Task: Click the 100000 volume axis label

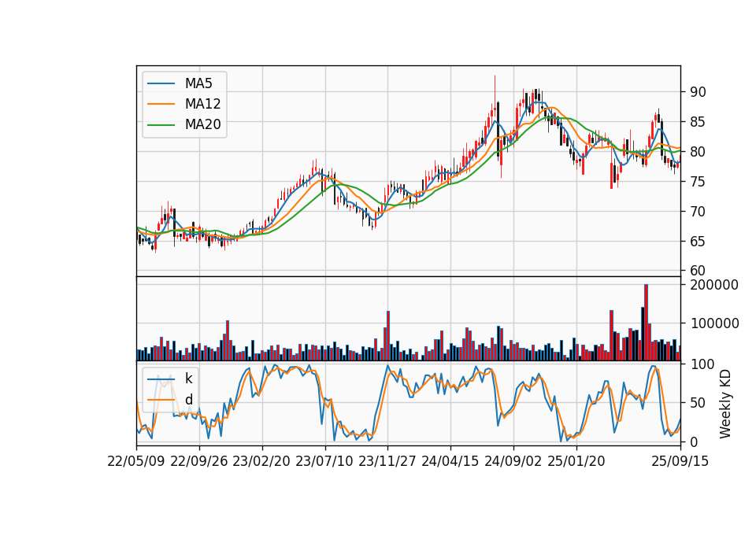Action: (x=714, y=323)
